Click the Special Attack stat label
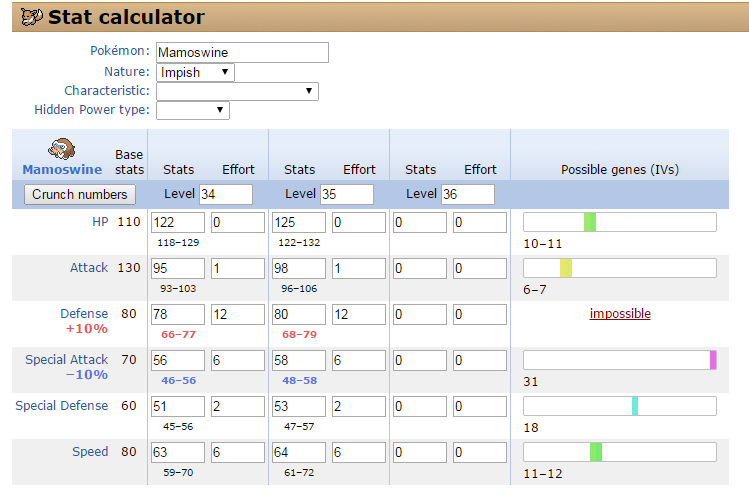 pos(67,360)
